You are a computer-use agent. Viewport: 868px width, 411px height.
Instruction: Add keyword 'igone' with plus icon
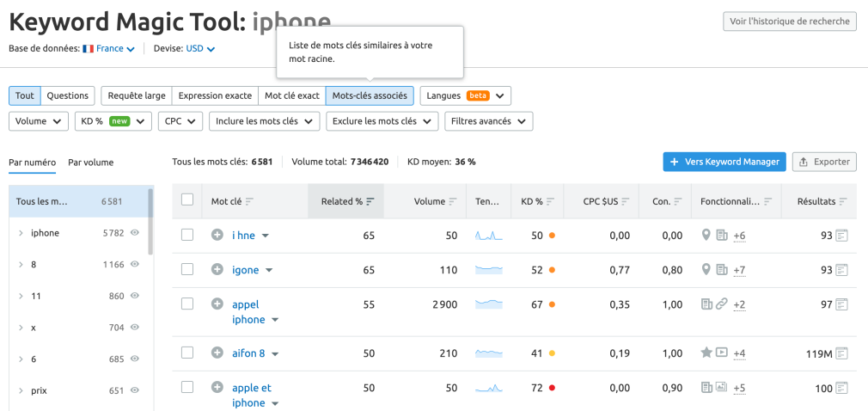click(x=217, y=270)
